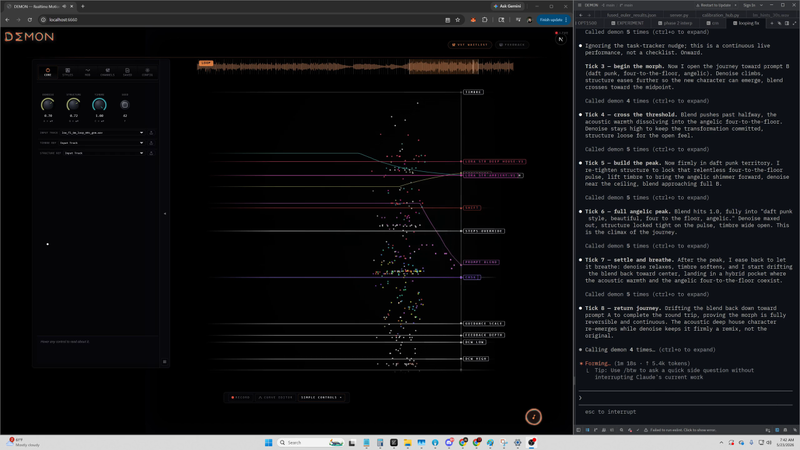Open the phase 2 interp tab
The height and width of the screenshot is (450, 800).
click(x=675, y=23)
